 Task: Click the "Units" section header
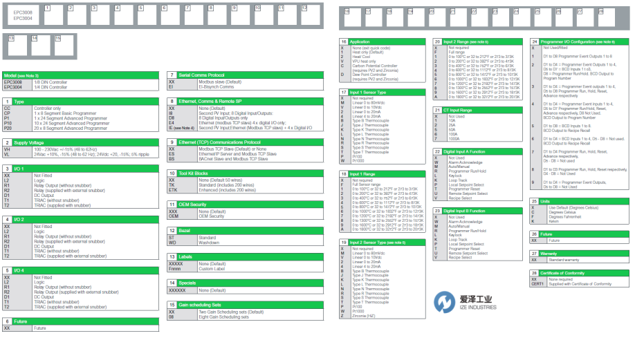tap(580, 201)
